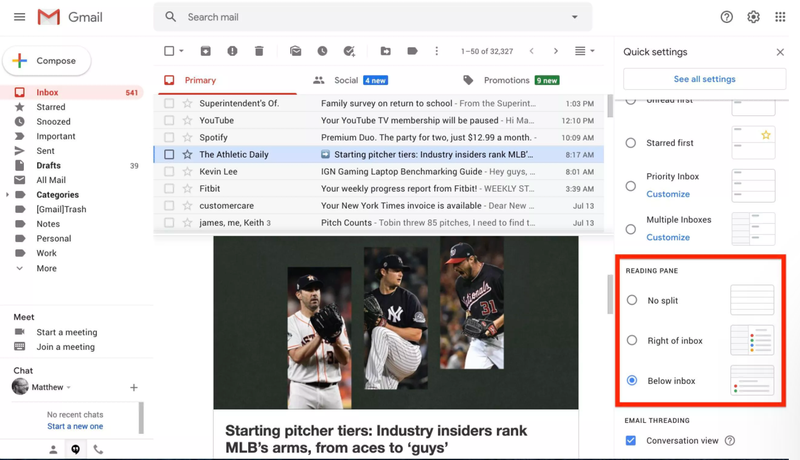The height and width of the screenshot is (460, 800).
Task: Click the Archive icon in the mail toolbar
Action: (205, 51)
